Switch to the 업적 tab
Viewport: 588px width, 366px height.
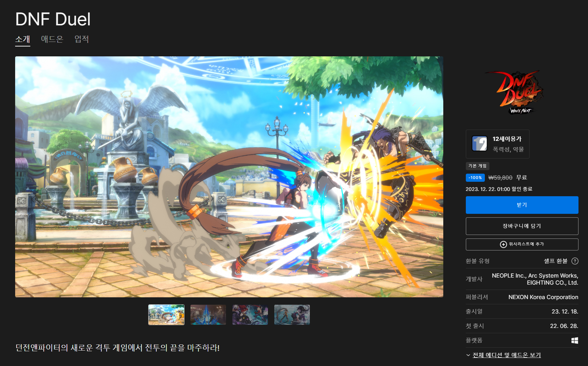coord(82,39)
